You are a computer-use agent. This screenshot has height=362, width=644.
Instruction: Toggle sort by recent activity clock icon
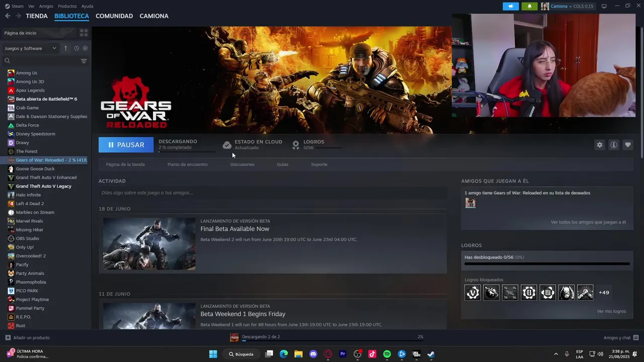coord(76,48)
